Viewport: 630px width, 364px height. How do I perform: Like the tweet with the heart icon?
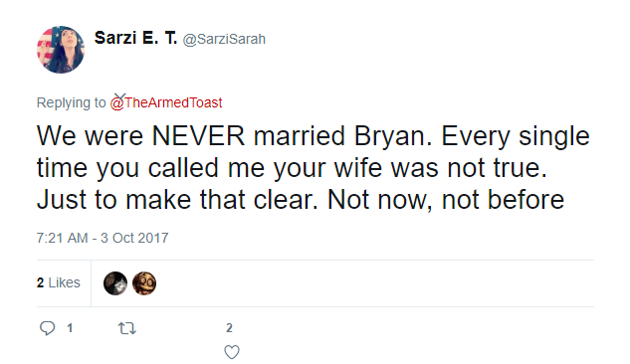coord(232,352)
